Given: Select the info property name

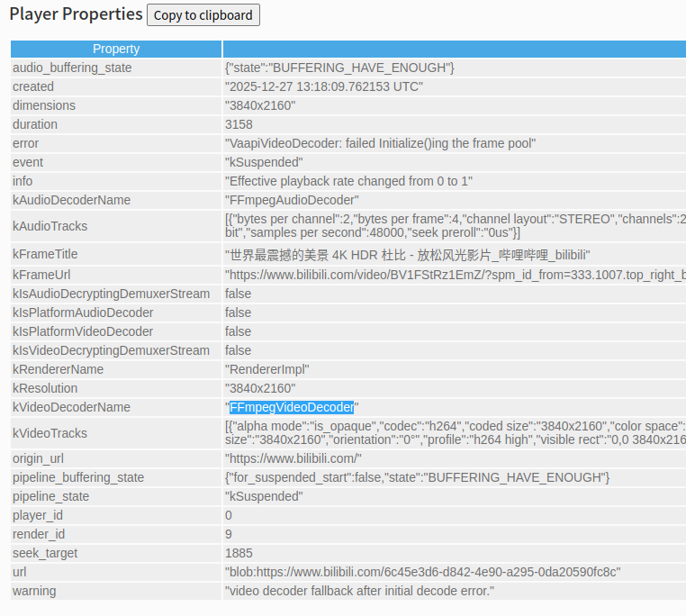Looking at the screenshot, I should coord(23,181).
